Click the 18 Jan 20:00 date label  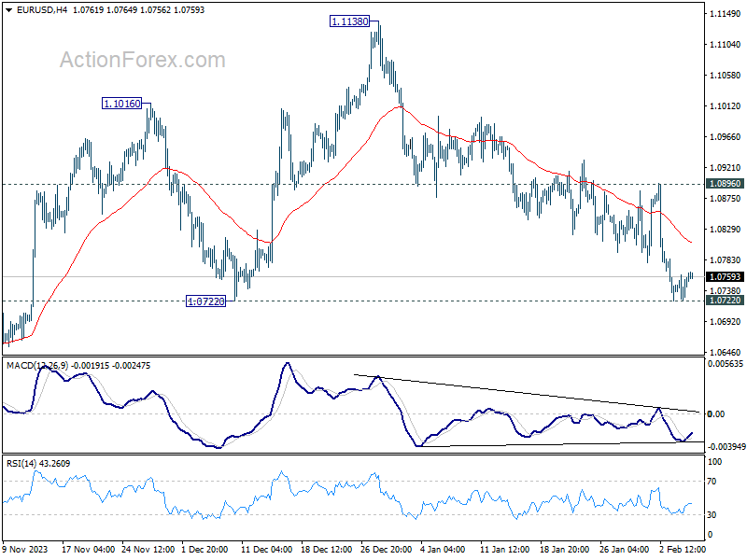tap(564, 549)
